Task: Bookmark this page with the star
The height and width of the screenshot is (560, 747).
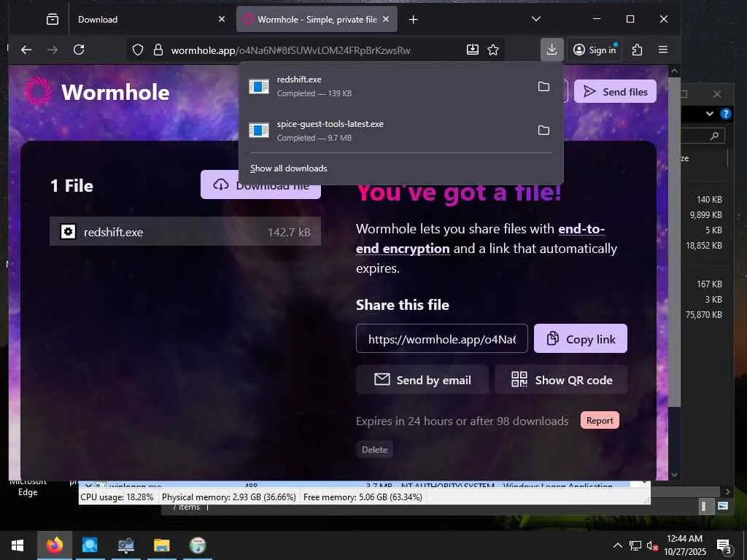Action: click(493, 50)
